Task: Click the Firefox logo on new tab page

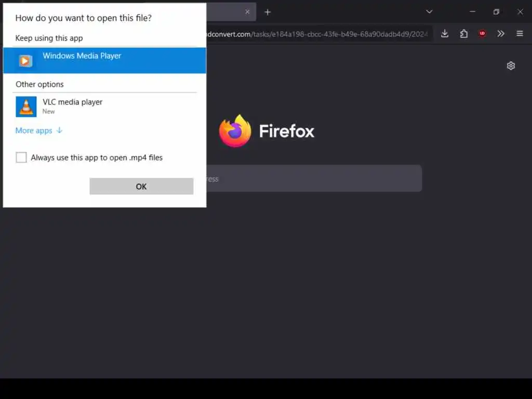Action: click(x=235, y=131)
